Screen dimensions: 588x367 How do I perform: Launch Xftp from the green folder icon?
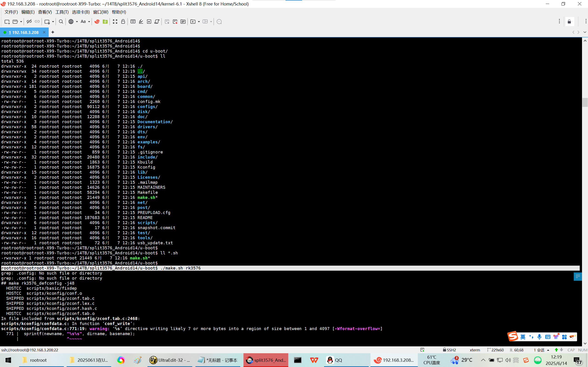pyautogui.click(x=105, y=22)
